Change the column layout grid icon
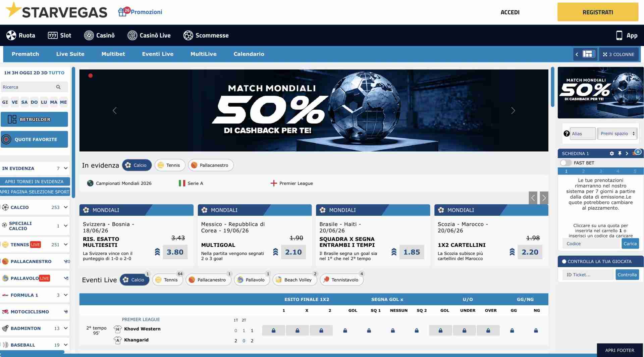Viewport: 644px width, 357px height. pos(589,54)
